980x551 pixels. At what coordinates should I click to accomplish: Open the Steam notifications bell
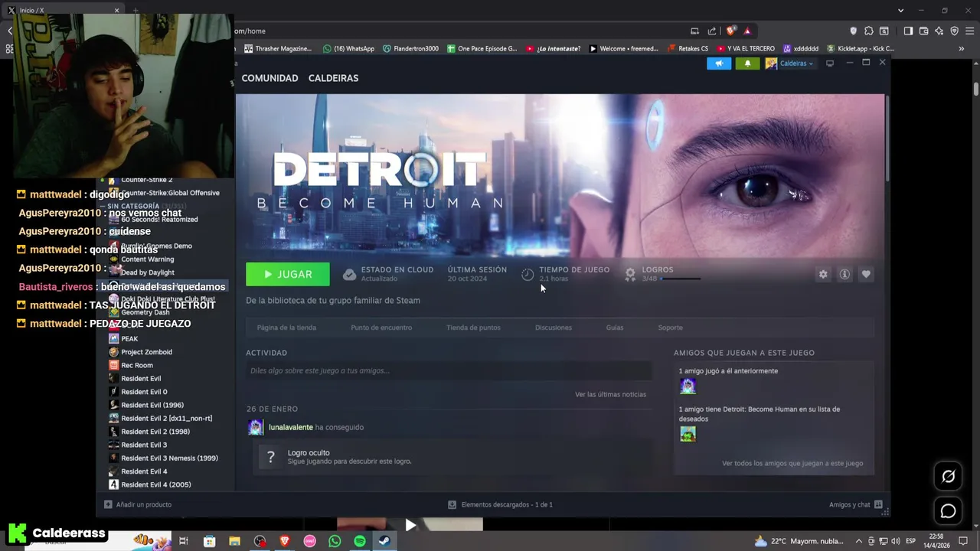(748, 64)
